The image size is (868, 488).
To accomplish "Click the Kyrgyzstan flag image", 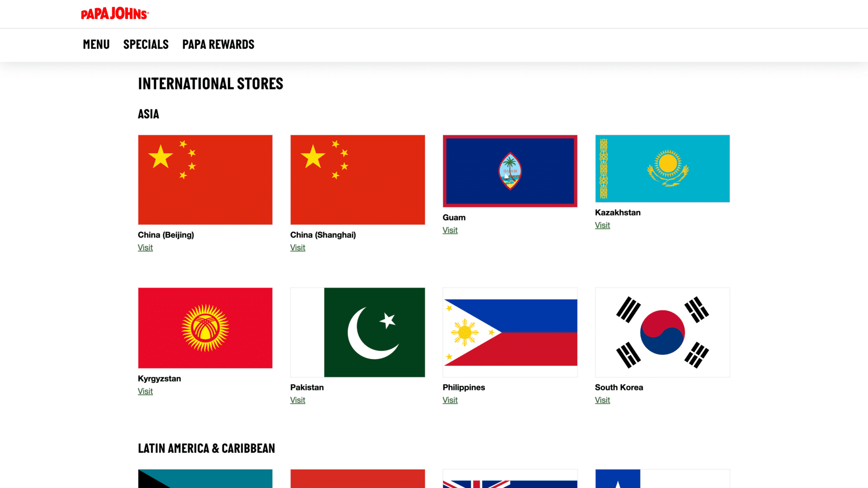I will [205, 328].
